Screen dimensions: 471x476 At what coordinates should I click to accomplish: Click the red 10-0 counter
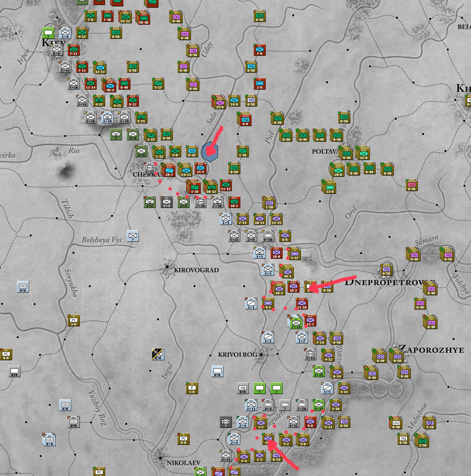[x=277, y=253]
